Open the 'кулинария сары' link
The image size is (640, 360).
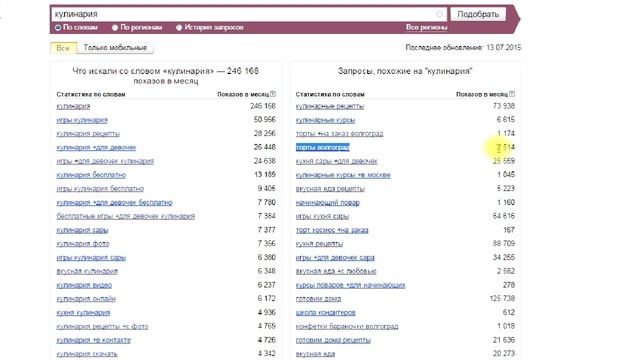pos(82,230)
